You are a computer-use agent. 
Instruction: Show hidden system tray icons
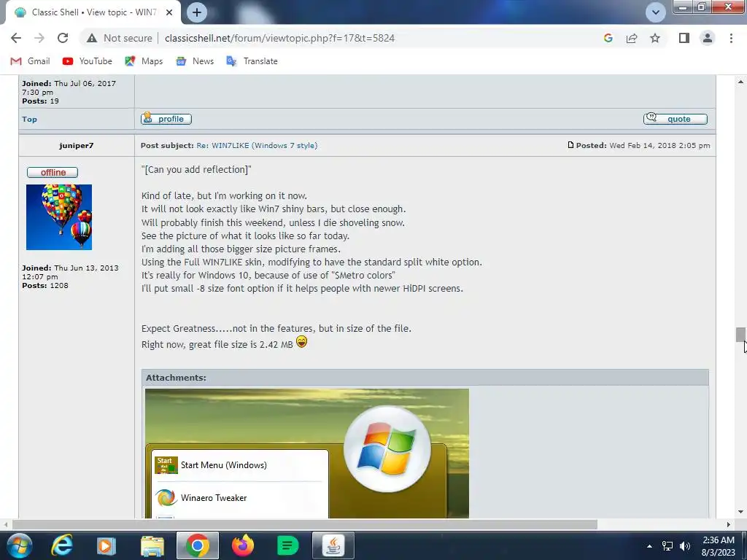coord(649,546)
